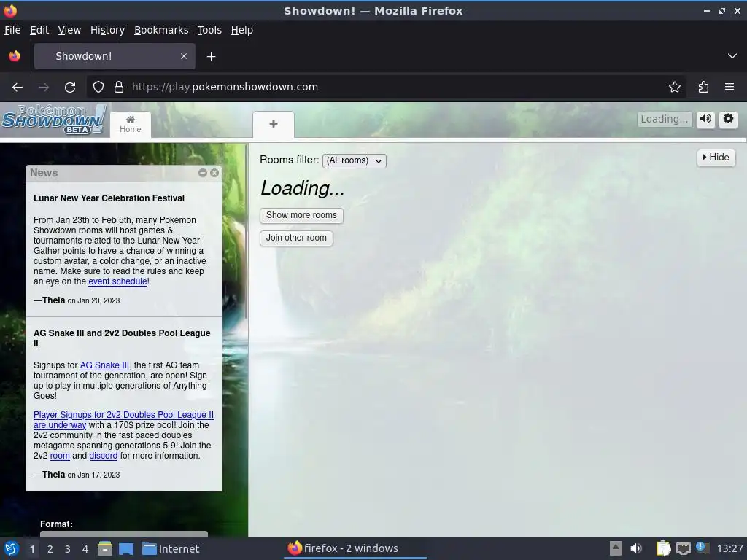Switch to the Showdown Home tab
The width and height of the screenshot is (747, 560).
(131, 125)
